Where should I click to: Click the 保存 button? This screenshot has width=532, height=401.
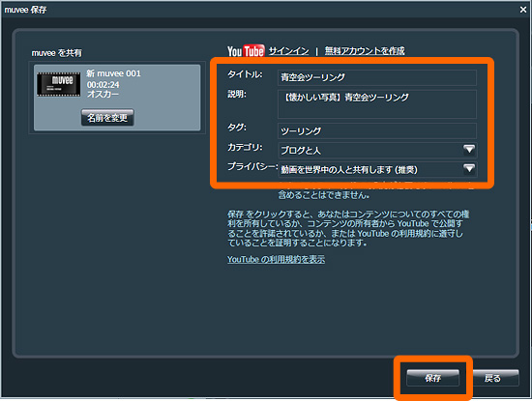(433, 378)
